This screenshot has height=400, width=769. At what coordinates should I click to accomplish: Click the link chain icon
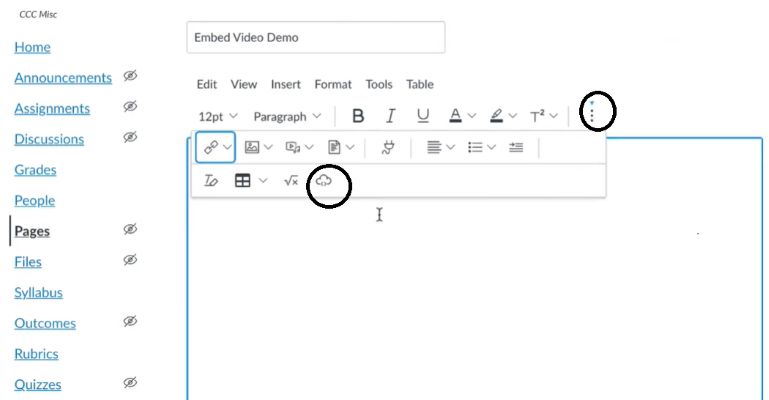211,147
